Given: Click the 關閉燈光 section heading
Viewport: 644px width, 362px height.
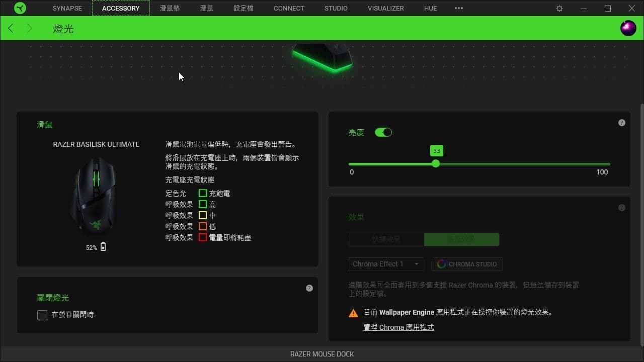Looking at the screenshot, I should (53, 298).
